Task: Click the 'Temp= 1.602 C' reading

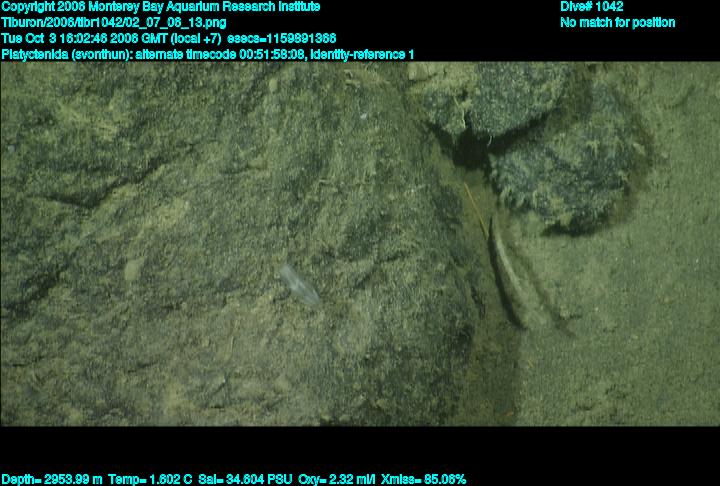Action: tap(150, 480)
